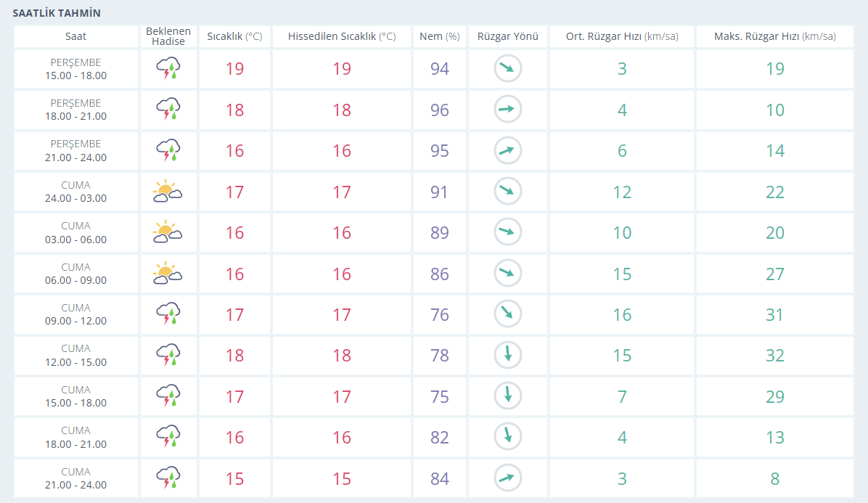
Task: Click max wind speed 31 for Cuma 09.00 - 12.00
Action: pos(775,314)
